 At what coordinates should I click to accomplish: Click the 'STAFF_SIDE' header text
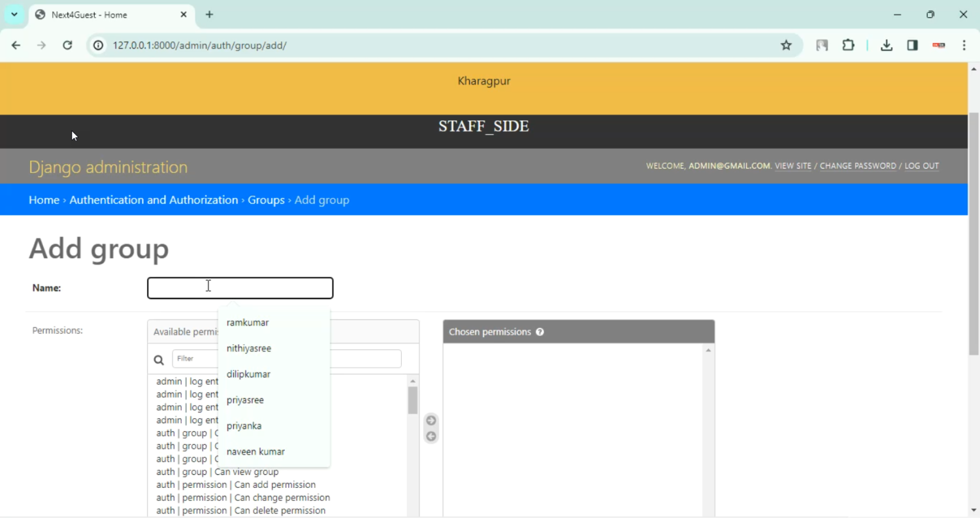(483, 126)
